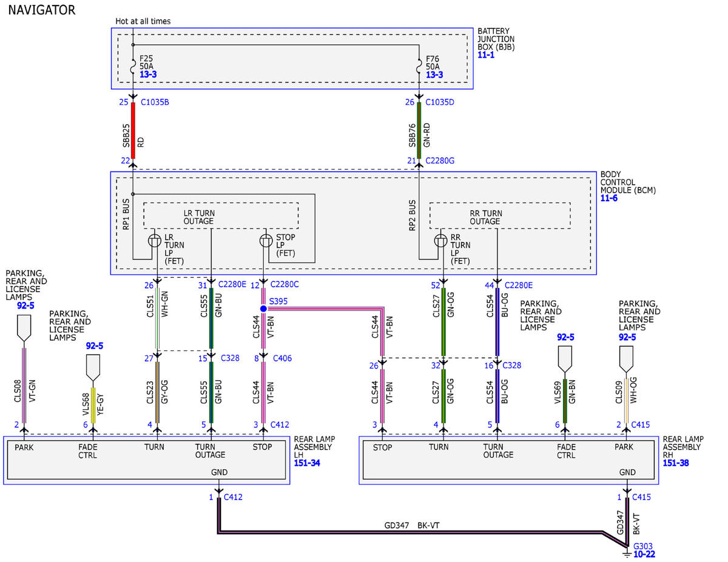The width and height of the screenshot is (728, 562).
Task: Open the 13-3 link under fuse F25
Action: [x=149, y=75]
